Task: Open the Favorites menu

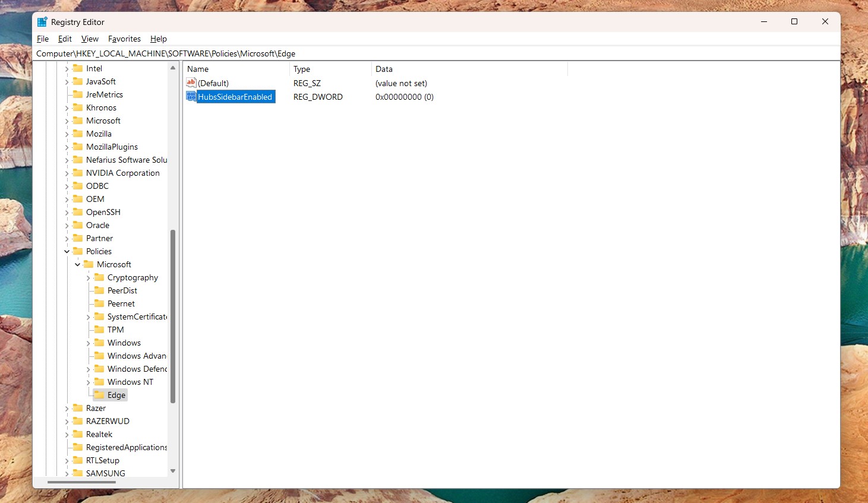Action: (x=124, y=39)
